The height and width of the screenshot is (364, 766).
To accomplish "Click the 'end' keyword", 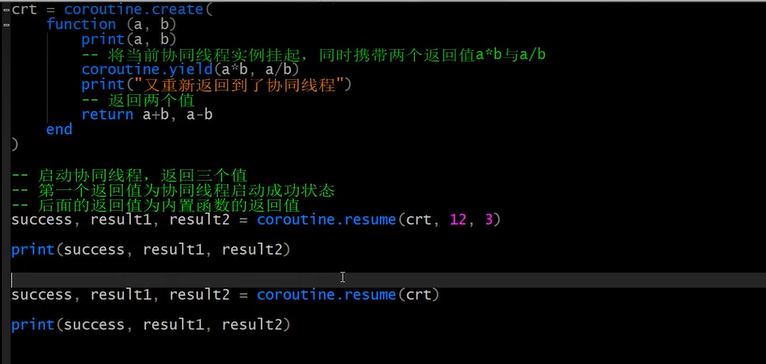I will click(x=59, y=129).
